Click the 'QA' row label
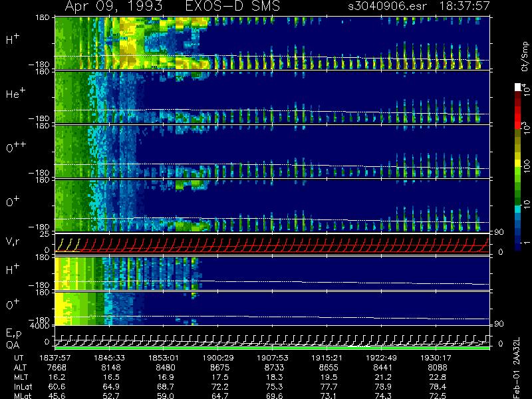532x399 pixels. pos(13,344)
